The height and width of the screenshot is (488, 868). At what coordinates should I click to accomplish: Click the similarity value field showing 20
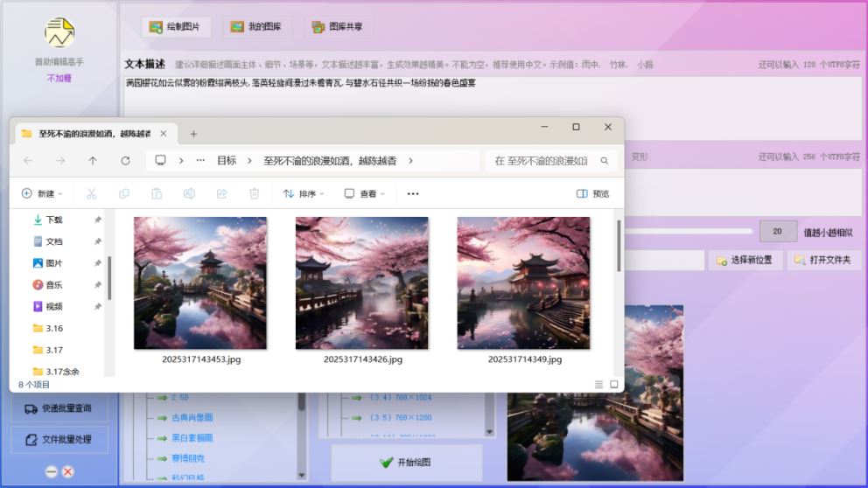tap(778, 231)
